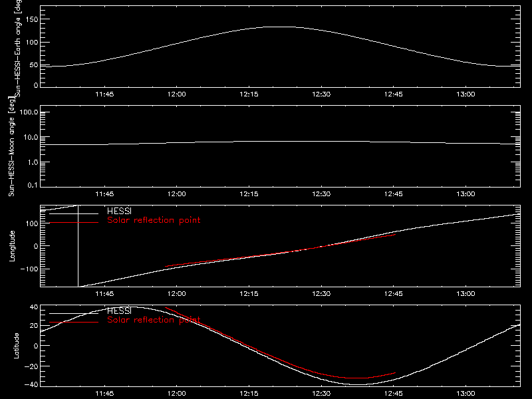Click HESSI legend entry in Longitude plot

pos(119,211)
